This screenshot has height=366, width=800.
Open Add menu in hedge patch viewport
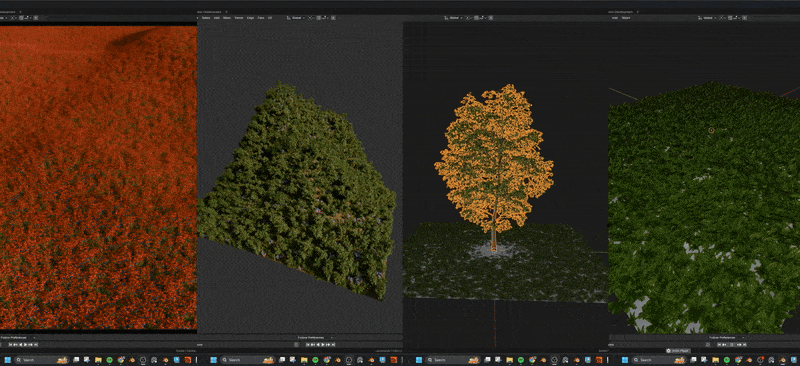217,17
